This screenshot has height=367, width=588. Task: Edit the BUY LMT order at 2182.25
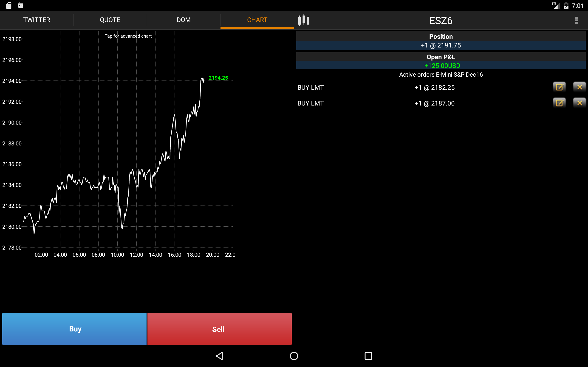click(559, 87)
